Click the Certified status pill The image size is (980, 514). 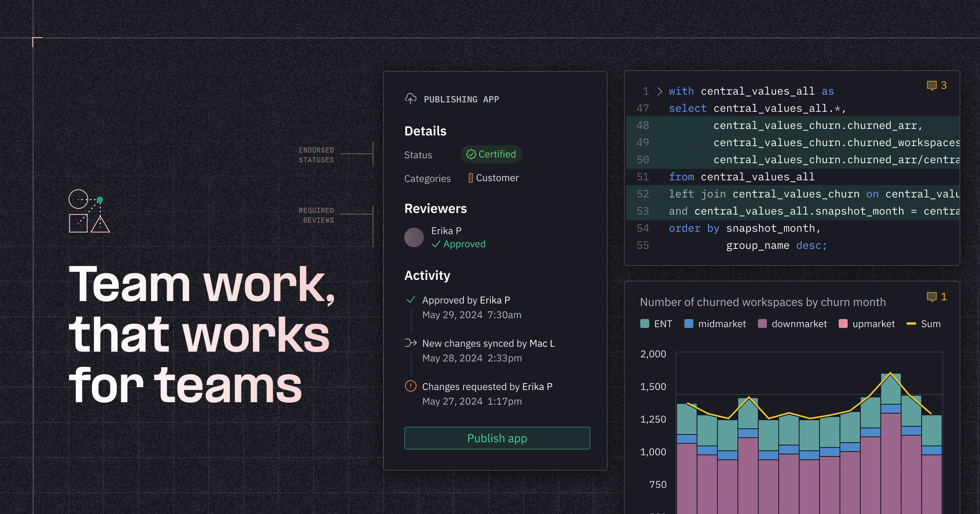(492, 154)
